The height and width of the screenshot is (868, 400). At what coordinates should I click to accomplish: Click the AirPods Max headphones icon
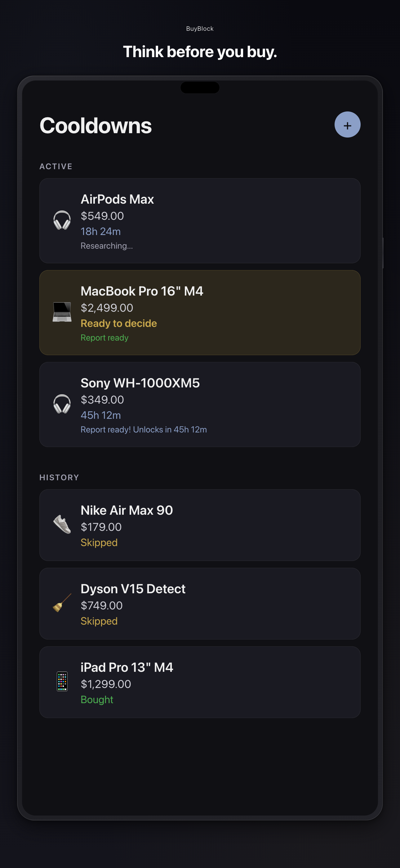(x=62, y=221)
